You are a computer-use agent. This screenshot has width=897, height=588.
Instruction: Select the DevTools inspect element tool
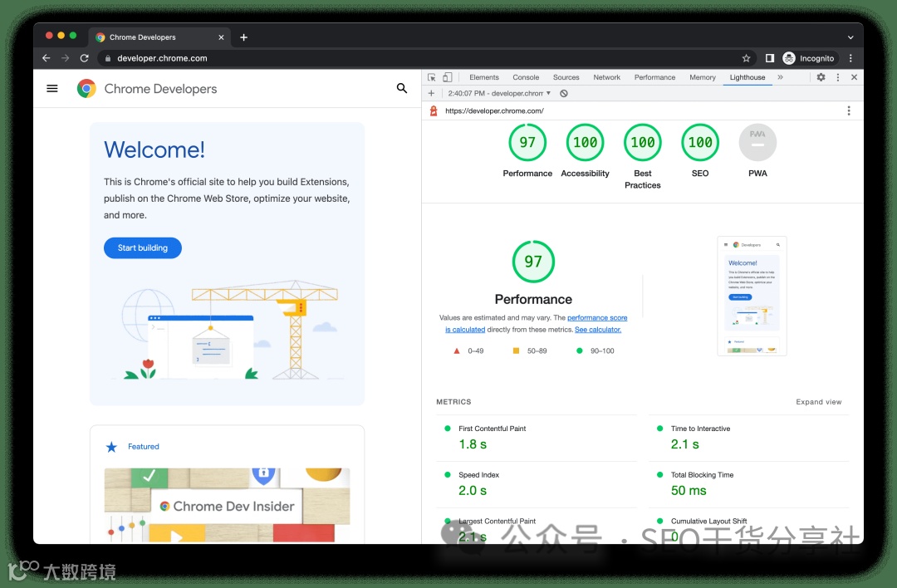431,77
